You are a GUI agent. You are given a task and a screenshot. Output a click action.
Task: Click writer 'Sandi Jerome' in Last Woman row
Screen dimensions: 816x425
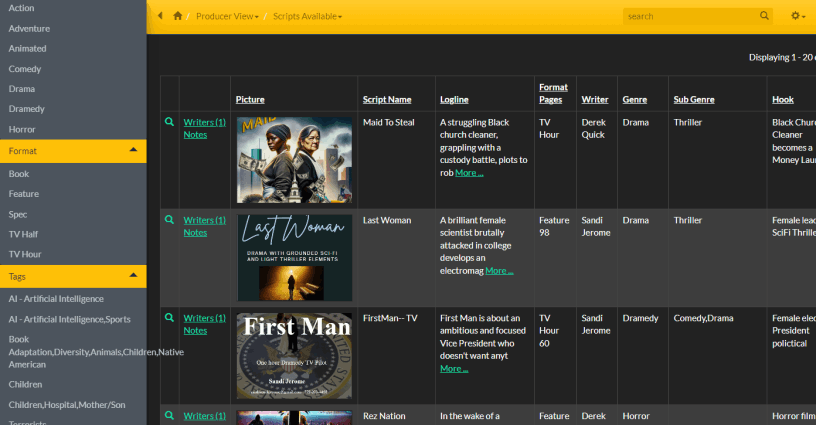595,226
